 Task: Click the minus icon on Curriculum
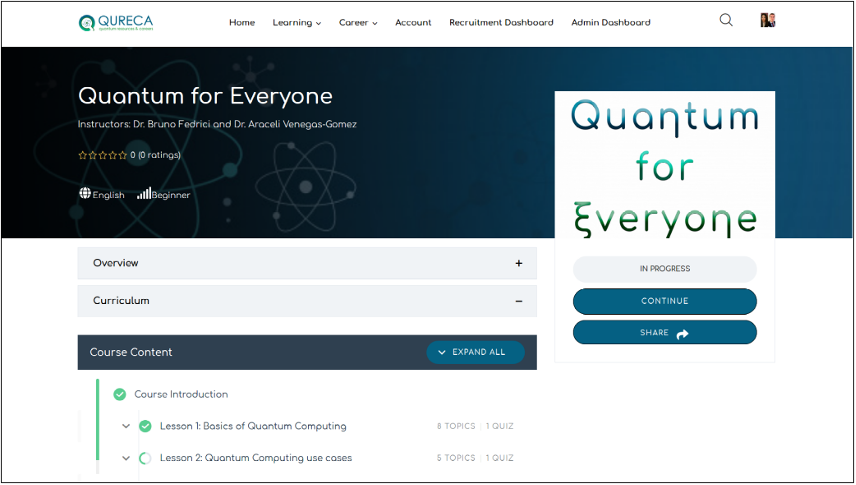coord(518,301)
